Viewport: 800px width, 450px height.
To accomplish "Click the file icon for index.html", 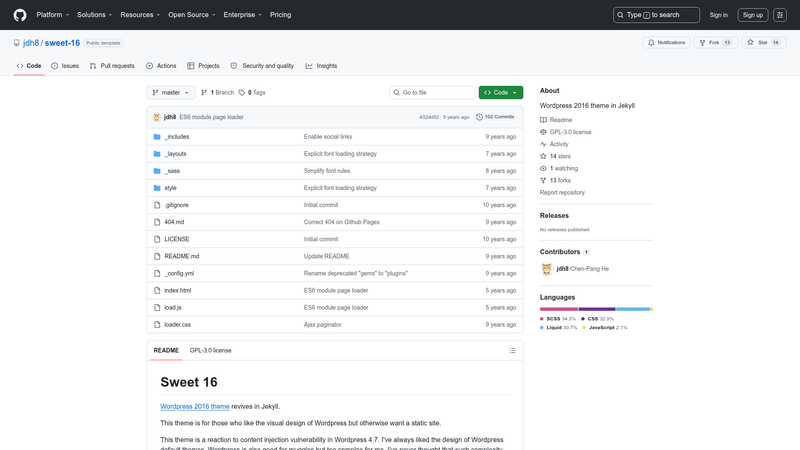I will click(x=157, y=290).
